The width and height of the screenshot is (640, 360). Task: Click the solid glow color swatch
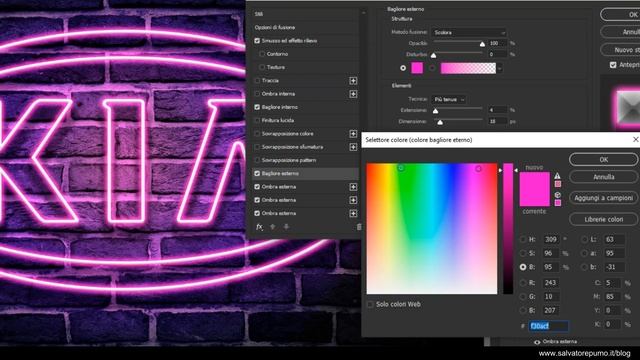[417, 68]
